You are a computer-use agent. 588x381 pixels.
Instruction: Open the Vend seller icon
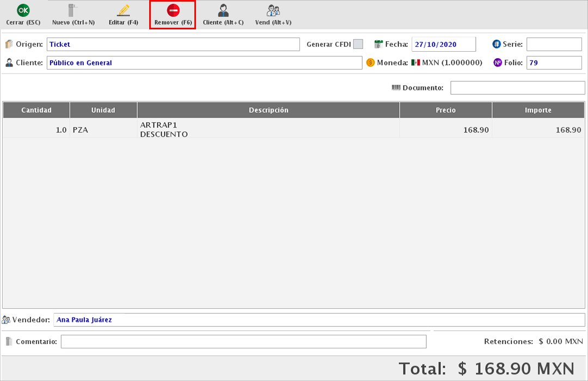coord(273,10)
